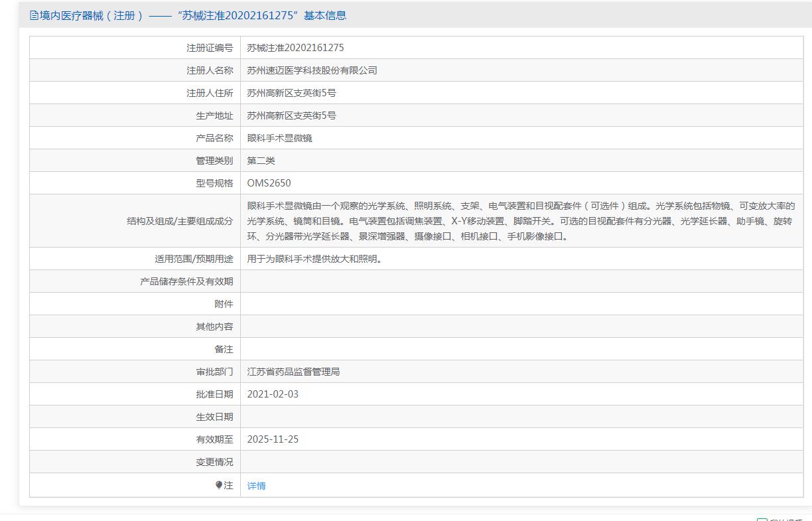812x521 pixels.
Task: Click the document icon before 境内医疗器械 heading
Action: click(x=34, y=15)
